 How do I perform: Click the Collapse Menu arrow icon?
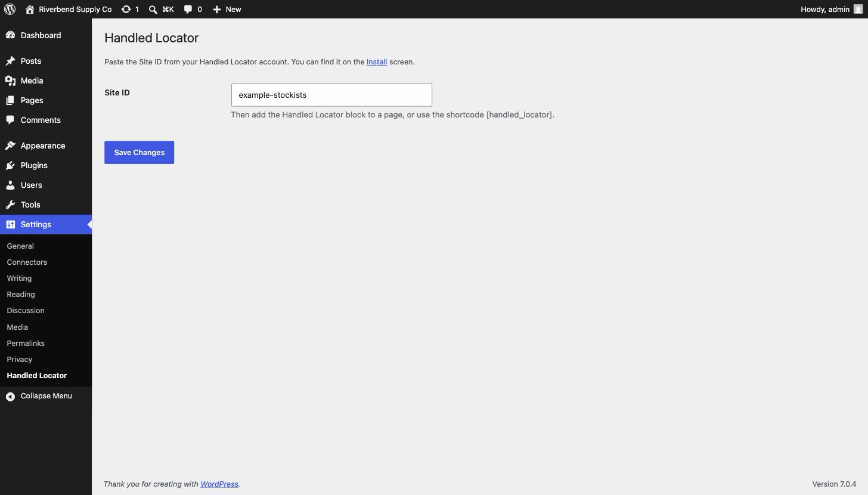(10, 396)
